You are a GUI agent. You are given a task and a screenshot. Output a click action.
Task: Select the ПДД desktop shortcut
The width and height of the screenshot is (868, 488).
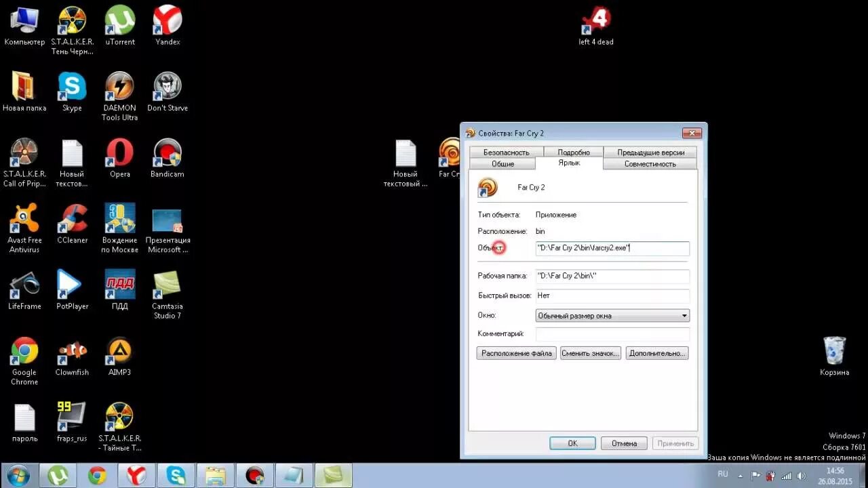point(120,291)
